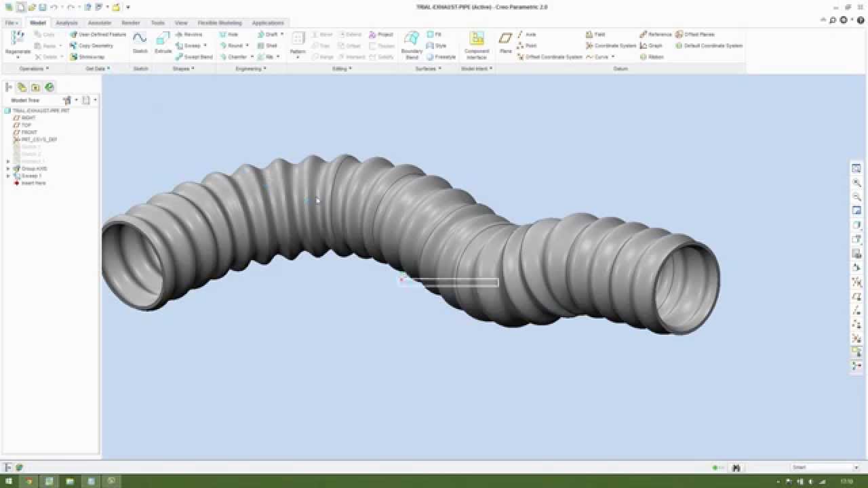Choose the Swept Blend tool
Image resolution: width=868 pixels, height=488 pixels.
click(194, 57)
